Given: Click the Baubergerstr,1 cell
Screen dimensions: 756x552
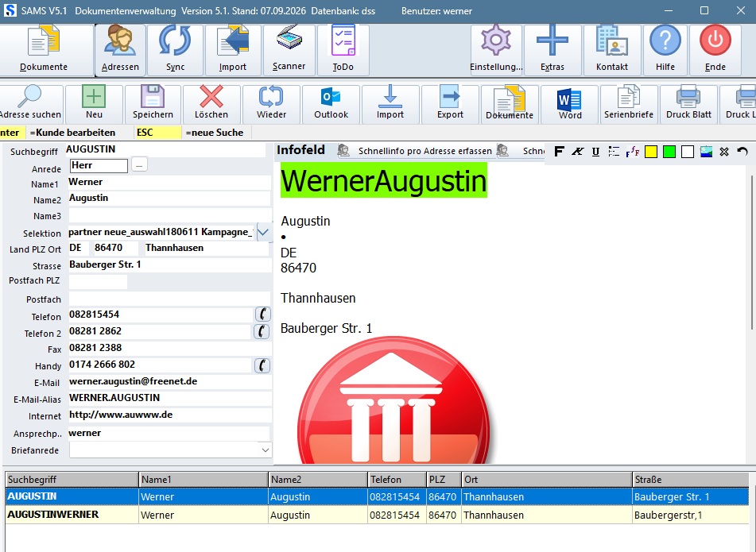Looking at the screenshot, I should tap(691, 515).
